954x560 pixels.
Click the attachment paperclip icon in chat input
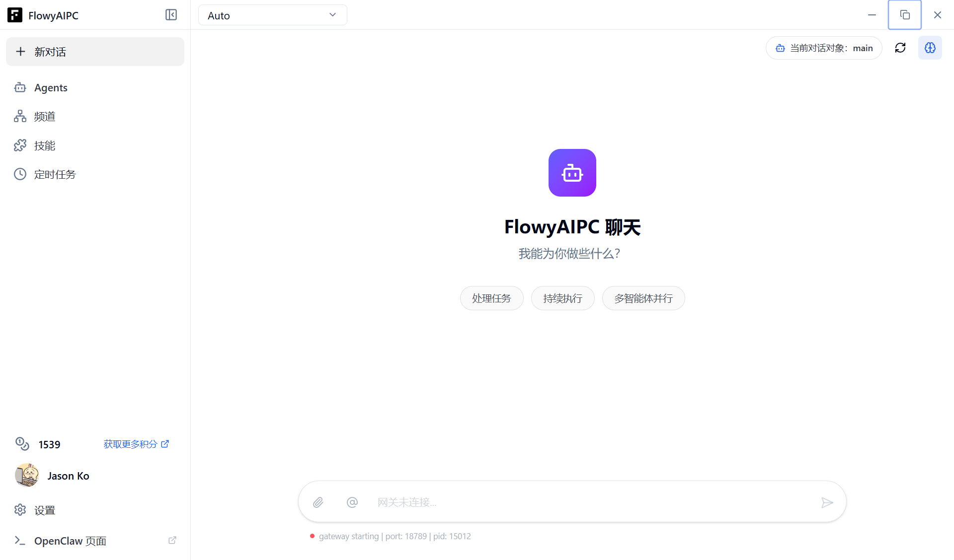pyautogui.click(x=318, y=502)
